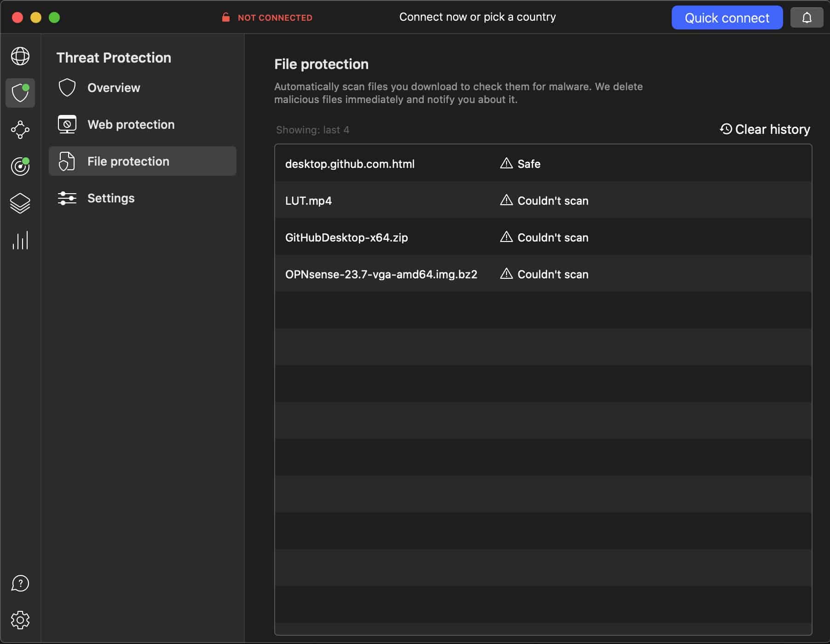Image resolution: width=830 pixels, height=644 pixels.
Task: Click the yellow minimize window button
Action: 36,17
